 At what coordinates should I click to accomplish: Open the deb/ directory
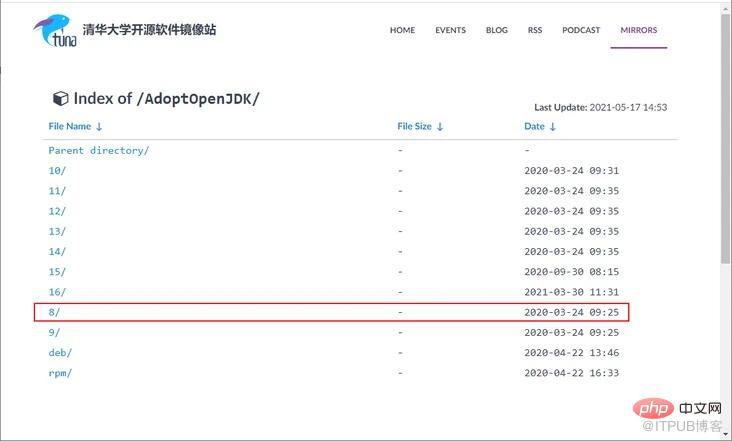[x=60, y=353]
